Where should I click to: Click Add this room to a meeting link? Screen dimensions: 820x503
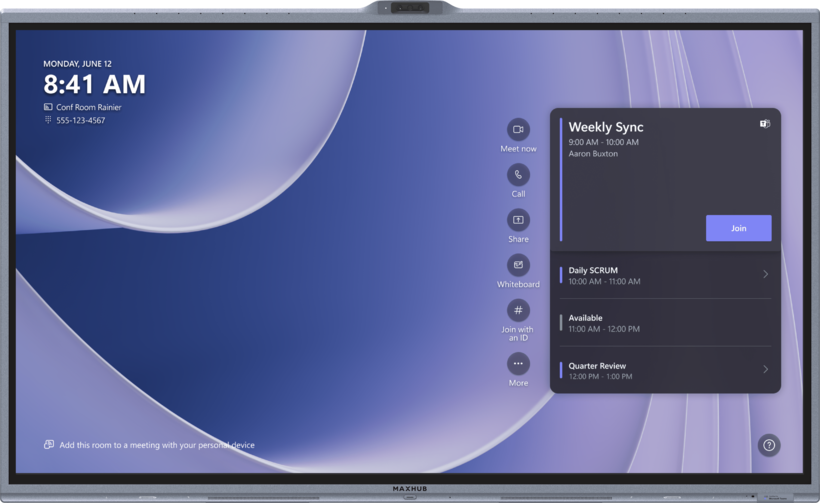tap(157, 445)
